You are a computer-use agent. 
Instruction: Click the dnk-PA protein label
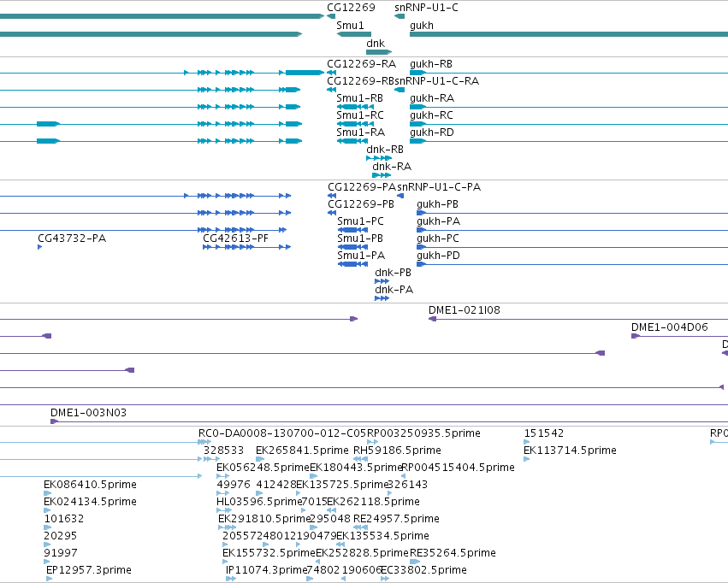(394, 291)
